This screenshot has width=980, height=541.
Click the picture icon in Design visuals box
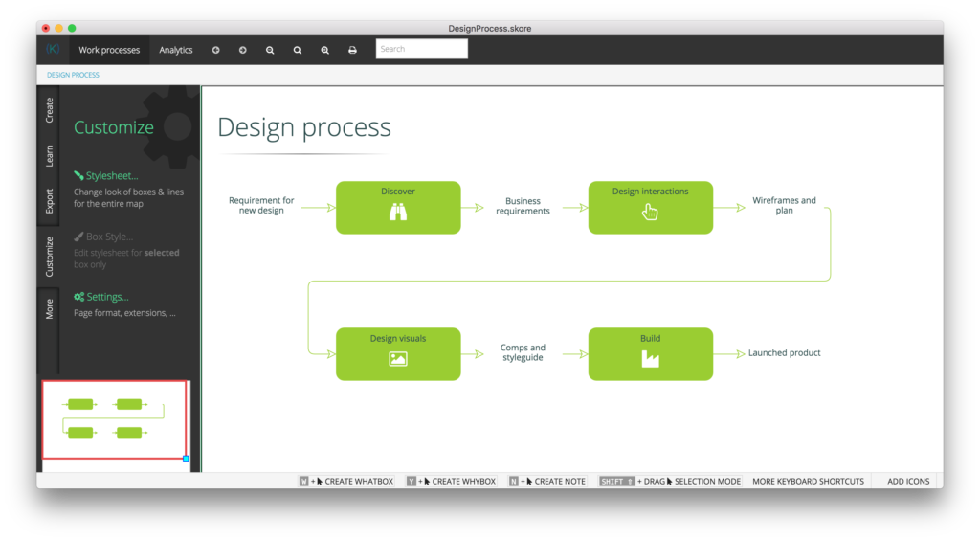pyautogui.click(x=398, y=359)
